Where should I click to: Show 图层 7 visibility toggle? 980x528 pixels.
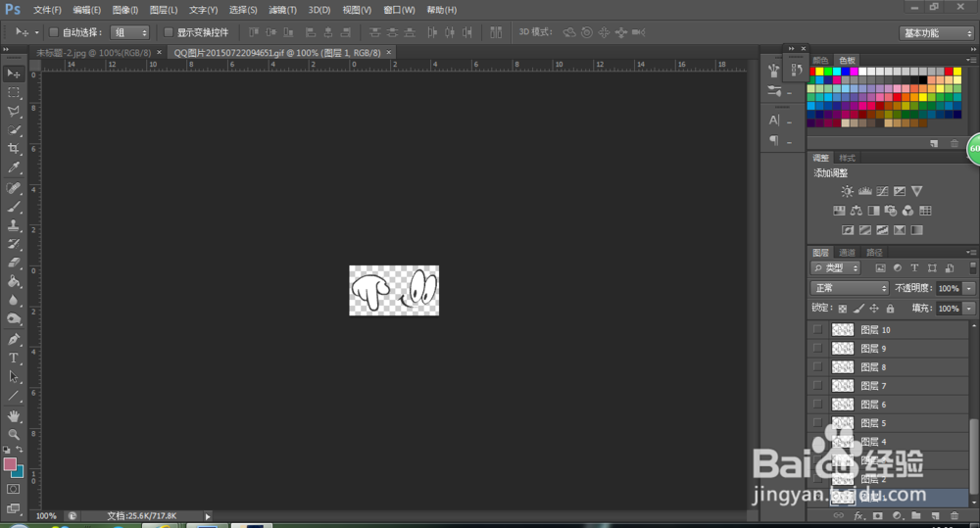point(817,386)
